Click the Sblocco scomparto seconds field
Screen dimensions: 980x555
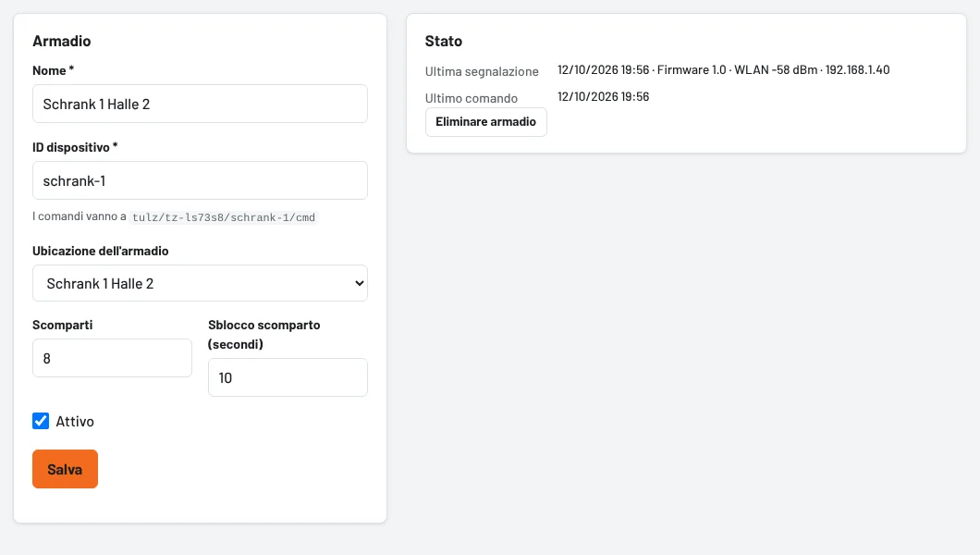click(x=288, y=377)
